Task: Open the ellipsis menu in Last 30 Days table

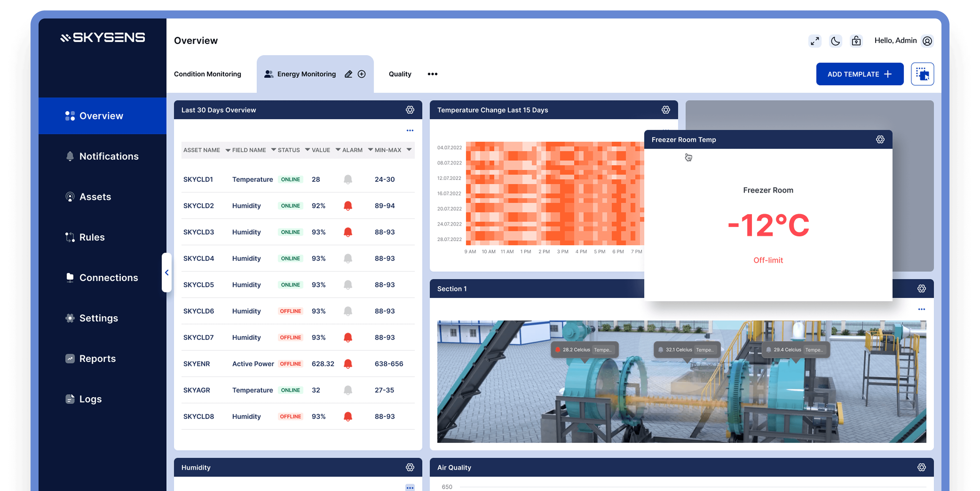Action: click(x=410, y=131)
